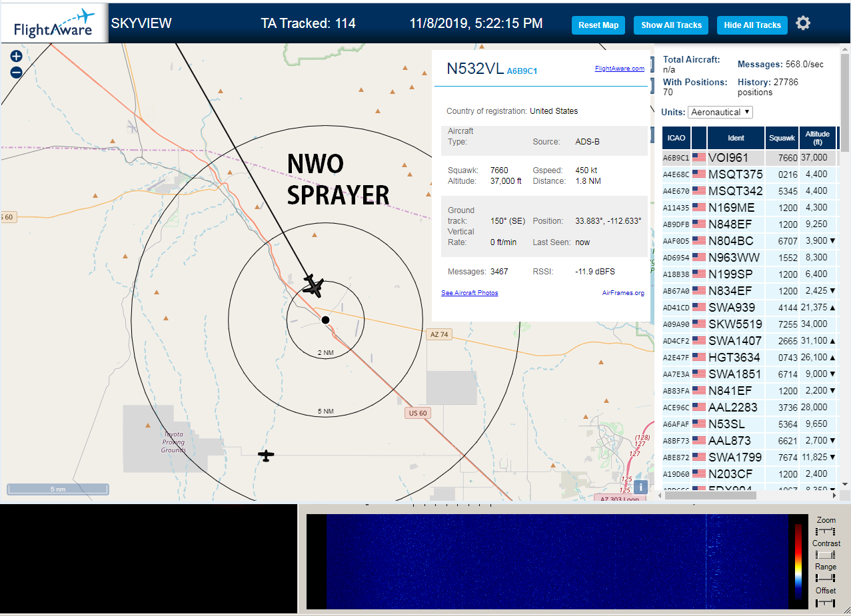The height and width of the screenshot is (616, 851).
Task: Select the MSQT342 aircraft row
Action: click(x=750, y=191)
